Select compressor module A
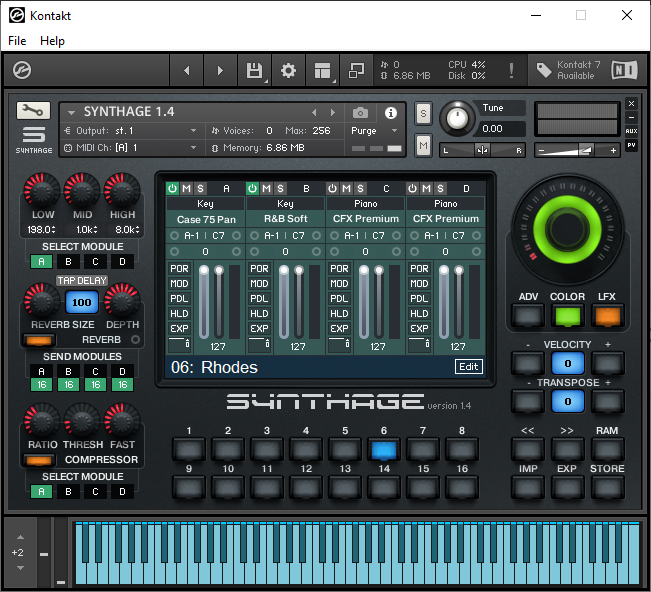This screenshot has width=651, height=592. click(42, 492)
